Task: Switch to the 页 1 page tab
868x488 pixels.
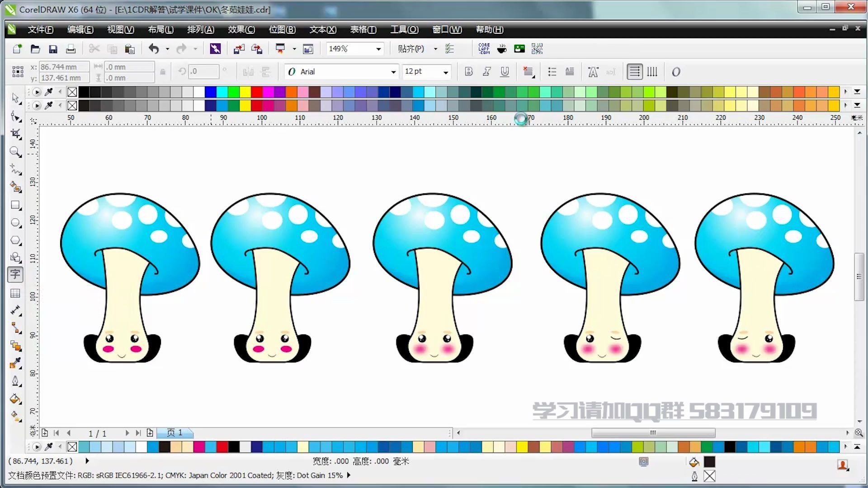Action: point(175,433)
